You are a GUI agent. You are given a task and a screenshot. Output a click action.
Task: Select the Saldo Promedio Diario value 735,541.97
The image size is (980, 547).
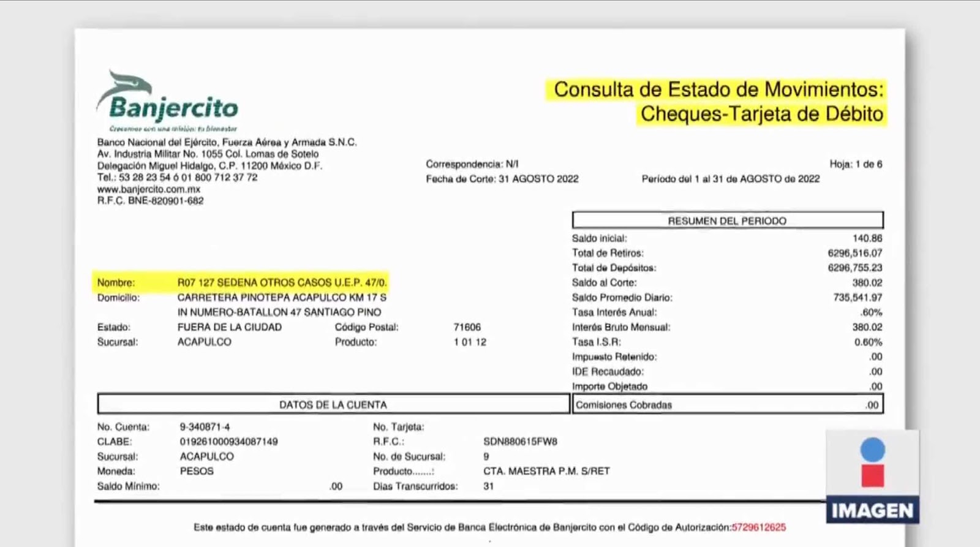coord(858,297)
